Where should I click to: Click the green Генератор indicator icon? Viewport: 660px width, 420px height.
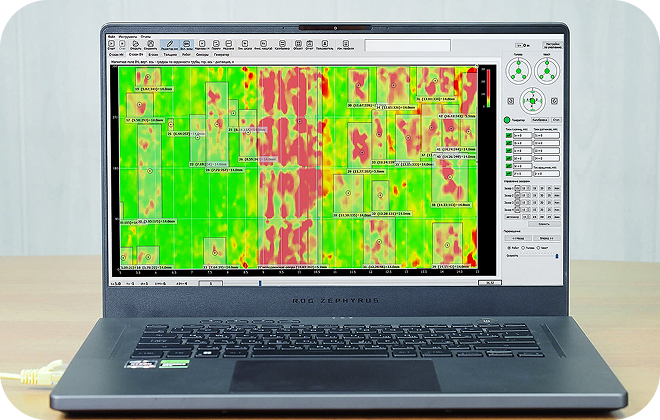click(x=508, y=119)
